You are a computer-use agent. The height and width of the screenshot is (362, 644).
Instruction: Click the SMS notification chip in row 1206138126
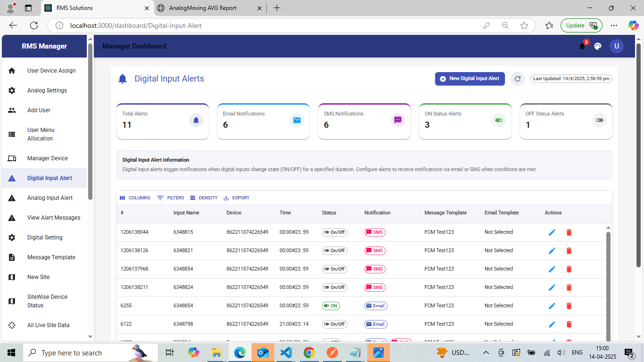tap(375, 251)
